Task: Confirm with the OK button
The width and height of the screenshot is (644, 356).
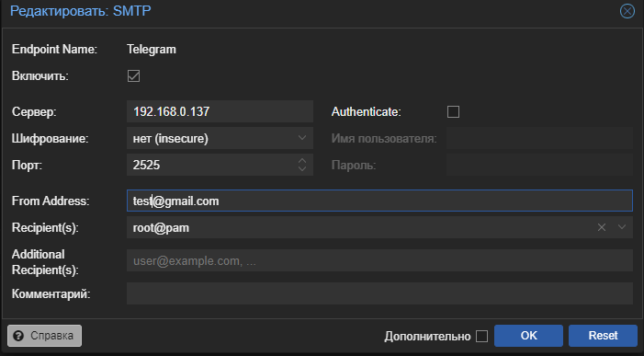Action: 528,336
